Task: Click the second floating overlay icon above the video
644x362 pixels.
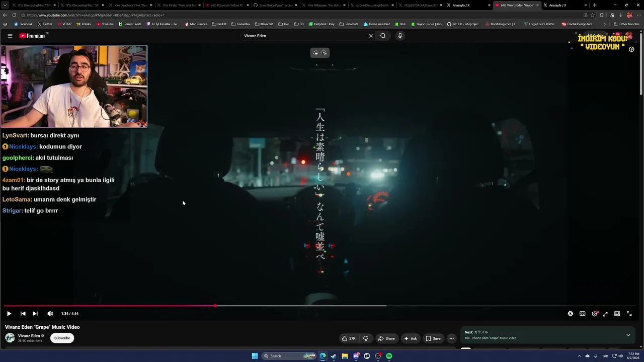Action: (324, 53)
